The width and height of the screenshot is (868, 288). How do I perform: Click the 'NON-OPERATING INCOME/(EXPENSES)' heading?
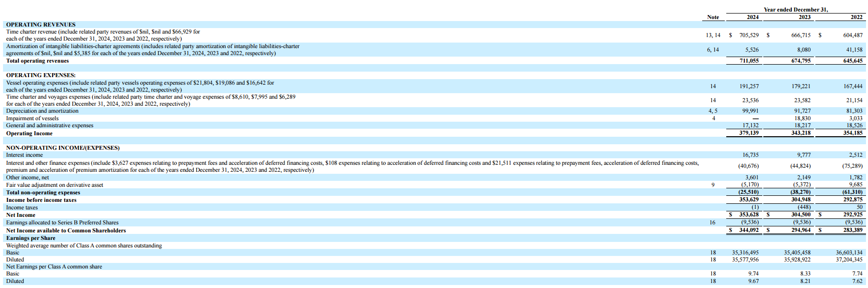coord(63,148)
